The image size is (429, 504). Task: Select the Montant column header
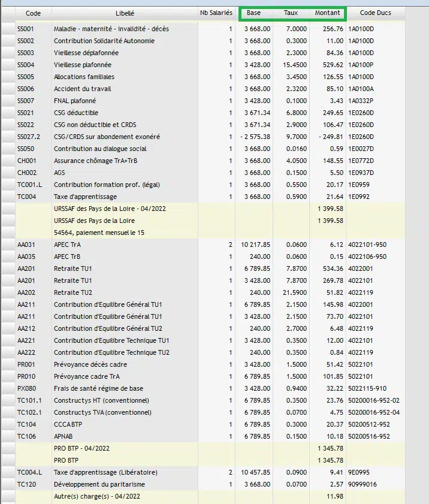327,13
